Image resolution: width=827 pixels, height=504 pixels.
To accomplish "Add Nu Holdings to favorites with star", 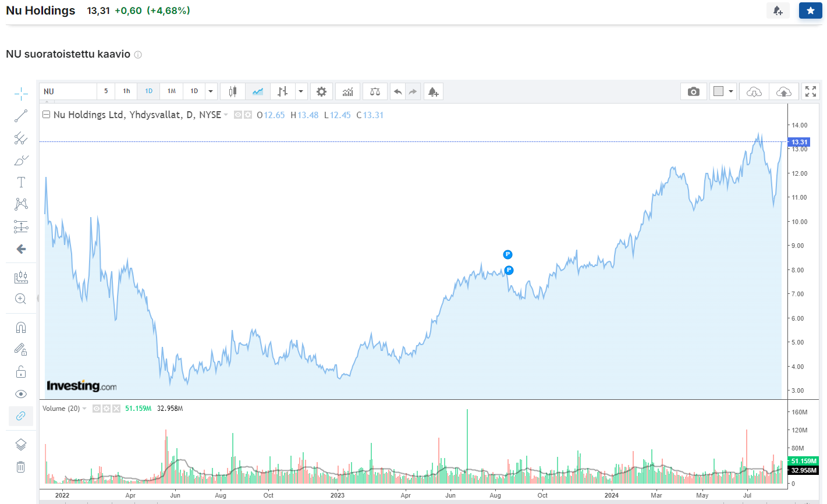I will coord(810,10).
